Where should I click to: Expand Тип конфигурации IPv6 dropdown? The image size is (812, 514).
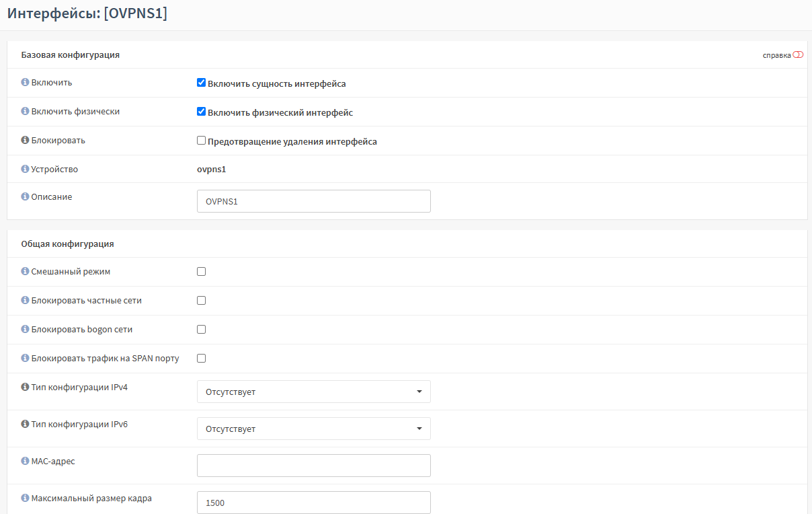(x=313, y=429)
